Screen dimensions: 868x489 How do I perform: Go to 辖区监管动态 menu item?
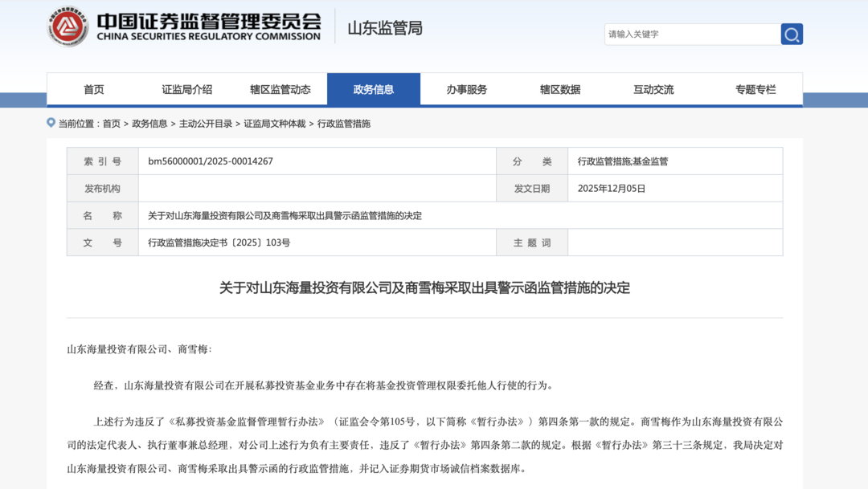pos(280,89)
